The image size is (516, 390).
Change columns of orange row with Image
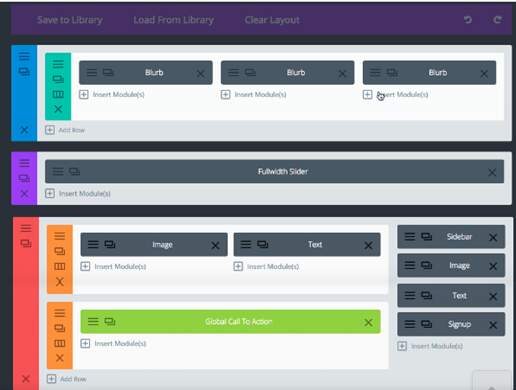tap(60, 266)
